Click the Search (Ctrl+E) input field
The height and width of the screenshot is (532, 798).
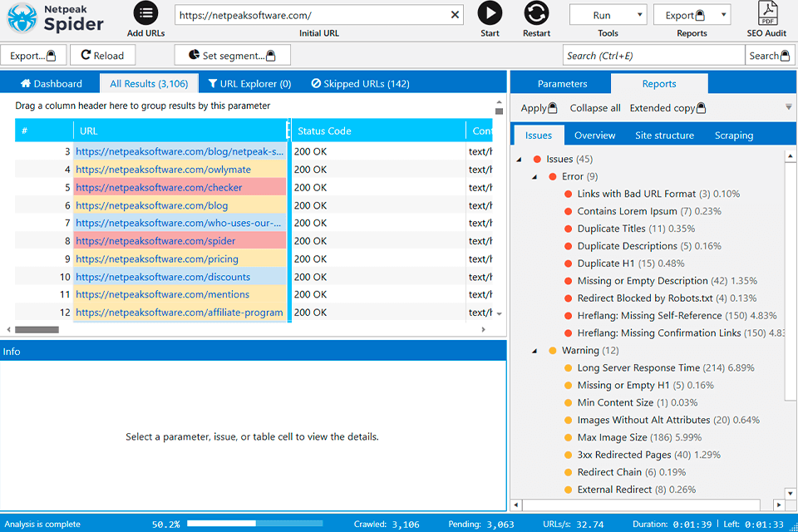(653, 56)
